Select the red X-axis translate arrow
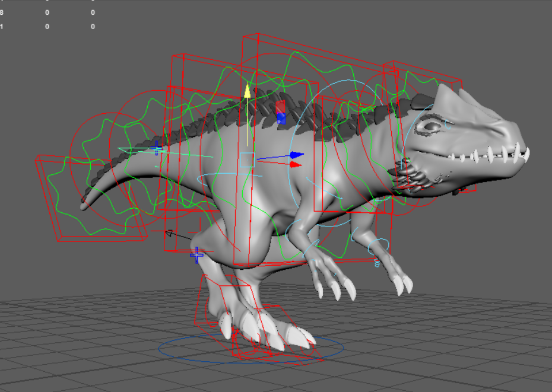 click(294, 164)
